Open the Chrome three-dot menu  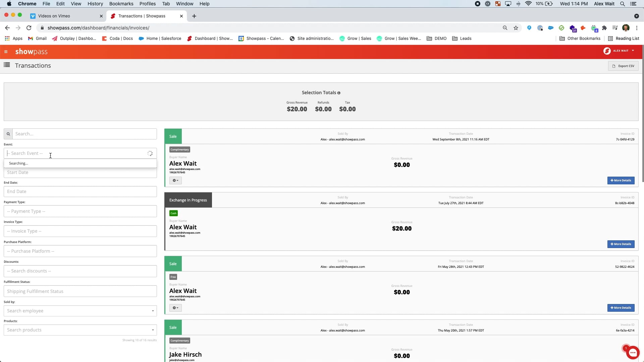(637, 28)
